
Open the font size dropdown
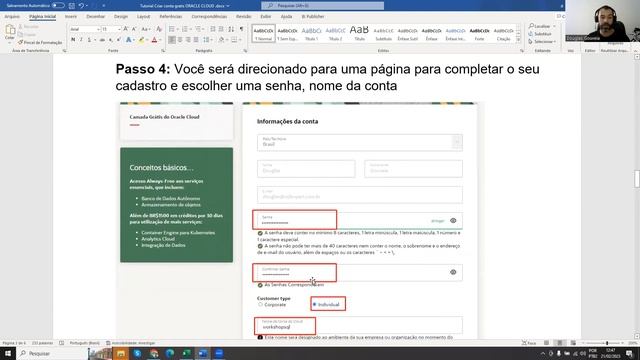point(119,29)
